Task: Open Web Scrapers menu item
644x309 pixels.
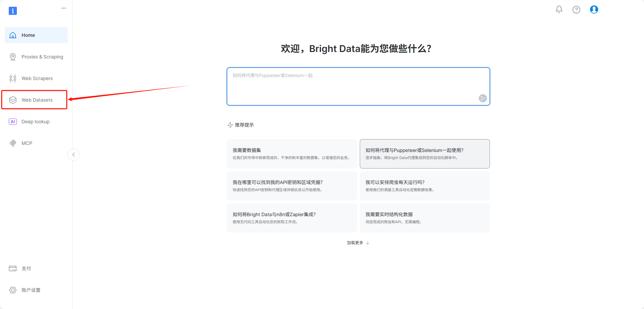Action: click(36, 78)
